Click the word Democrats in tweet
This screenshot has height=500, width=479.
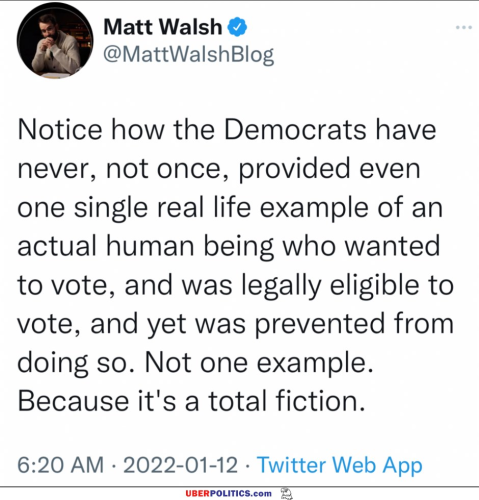pos(295,129)
